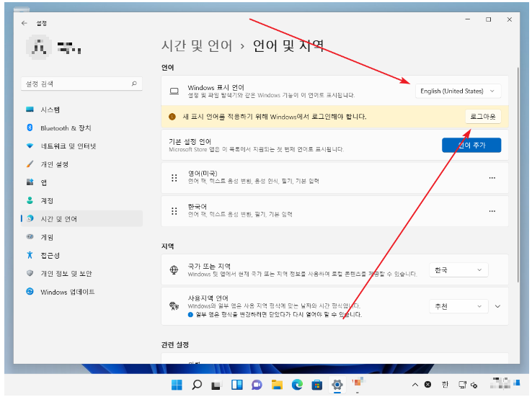Select 시간 및 언어 in the sidebar
Image resolution: width=532 pixels, height=397 pixels.
coord(81,218)
